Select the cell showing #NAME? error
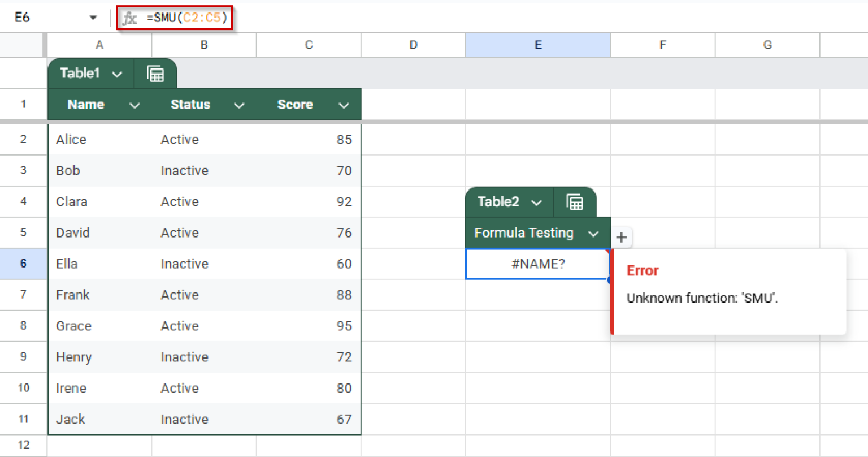 pos(537,264)
